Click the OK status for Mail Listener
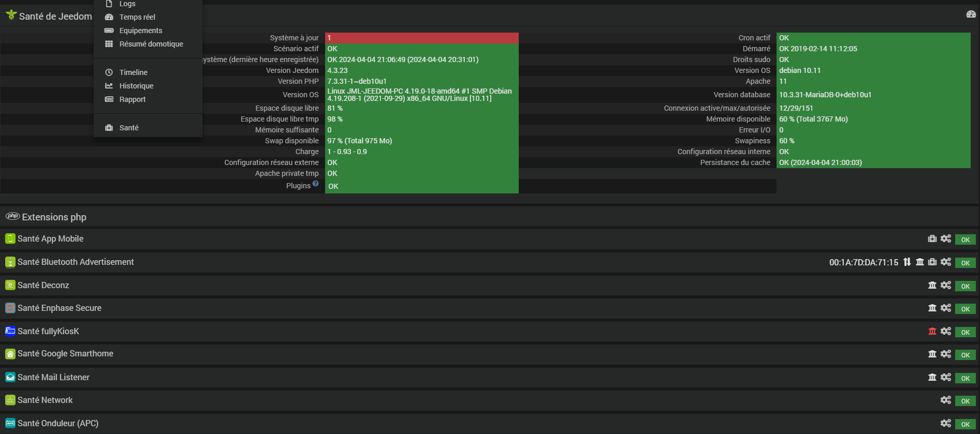This screenshot has width=980, height=434. tap(966, 378)
